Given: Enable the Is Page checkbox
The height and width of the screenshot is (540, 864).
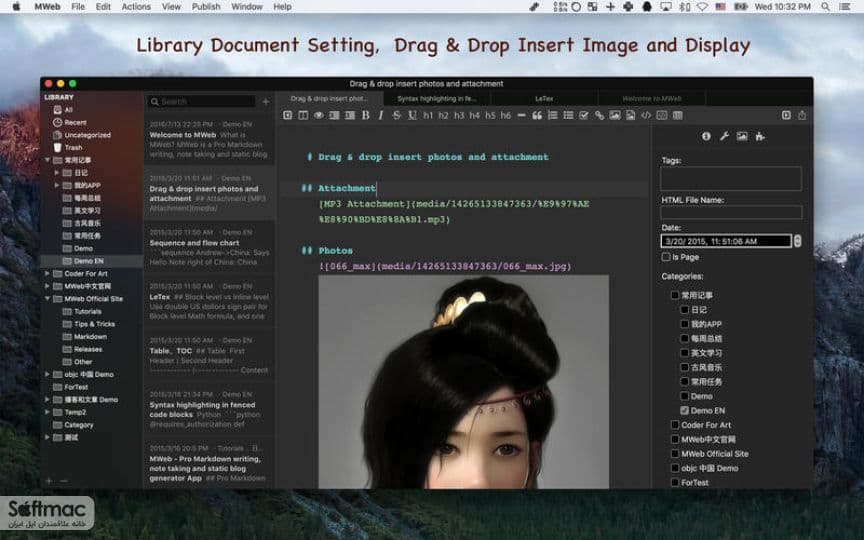Looking at the screenshot, I should (666, 257).
